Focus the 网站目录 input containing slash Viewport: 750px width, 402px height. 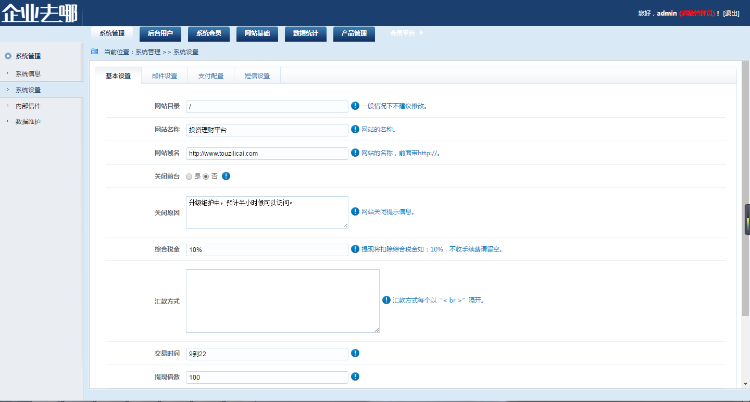[x=267, y=106]
